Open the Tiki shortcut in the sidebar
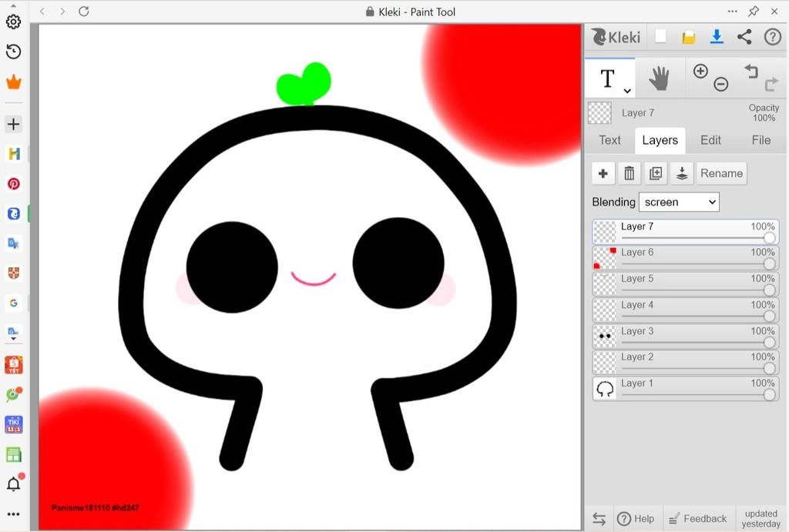The image size is (789, 532). [x=14, y=424]
